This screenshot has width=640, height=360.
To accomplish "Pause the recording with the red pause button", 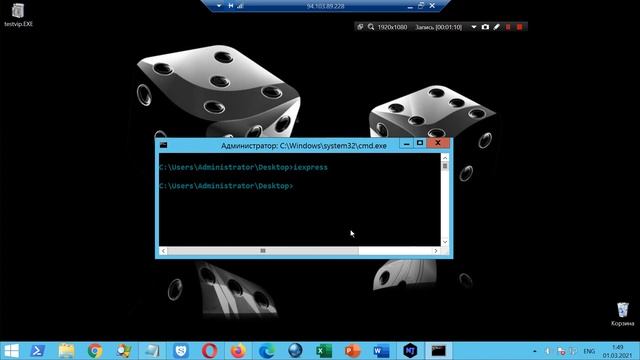I will 508,27.
